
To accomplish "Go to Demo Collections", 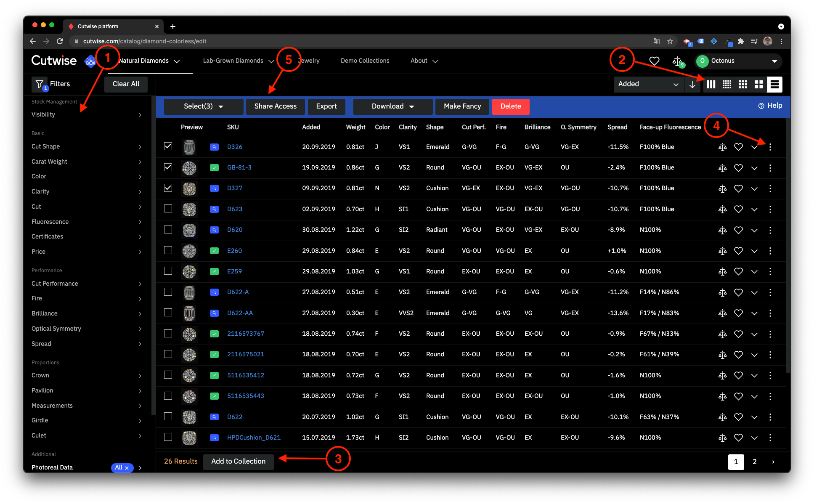I will tap(365, 61).
